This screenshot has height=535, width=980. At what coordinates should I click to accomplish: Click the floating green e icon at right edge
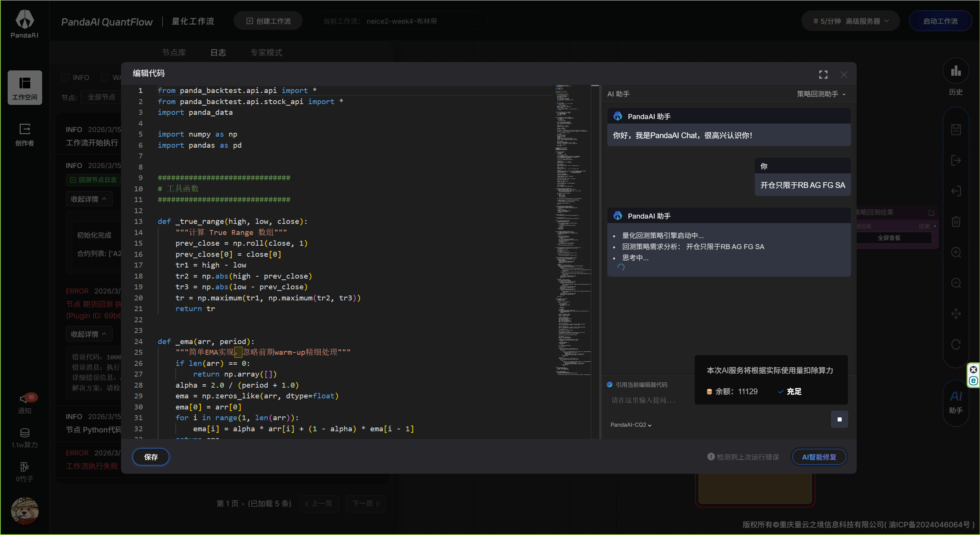click(x=973, y=381)
